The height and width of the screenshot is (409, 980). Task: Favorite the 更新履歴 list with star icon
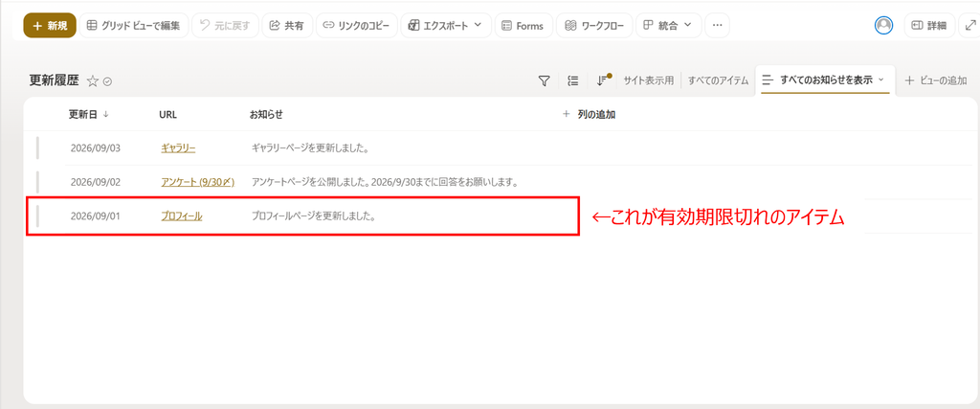pos(93,80)
